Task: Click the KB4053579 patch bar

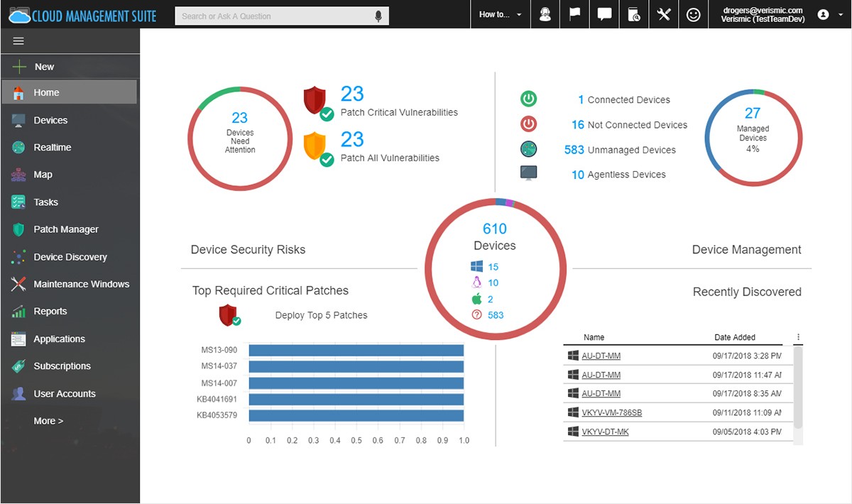Action: pos(356,415)
